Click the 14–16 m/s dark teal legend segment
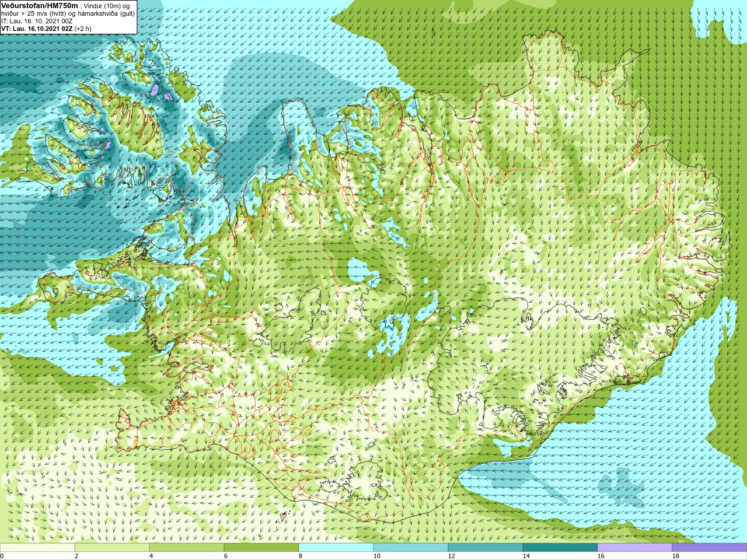Screen dimensions: 747x560 [x=560, y=548]
